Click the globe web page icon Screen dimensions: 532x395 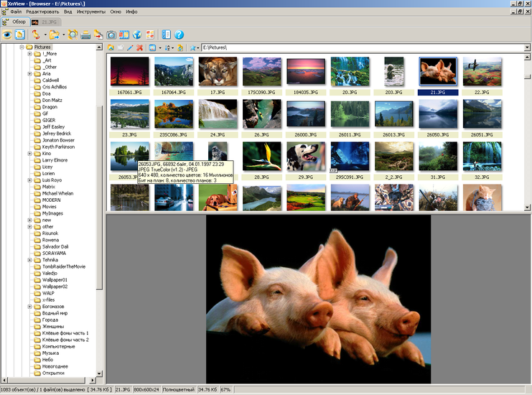click(137, 34)
